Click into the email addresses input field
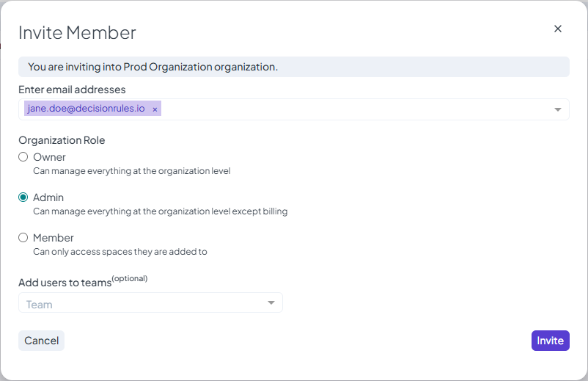Viewport: 588px width, 381px height. tap(352, 109)
